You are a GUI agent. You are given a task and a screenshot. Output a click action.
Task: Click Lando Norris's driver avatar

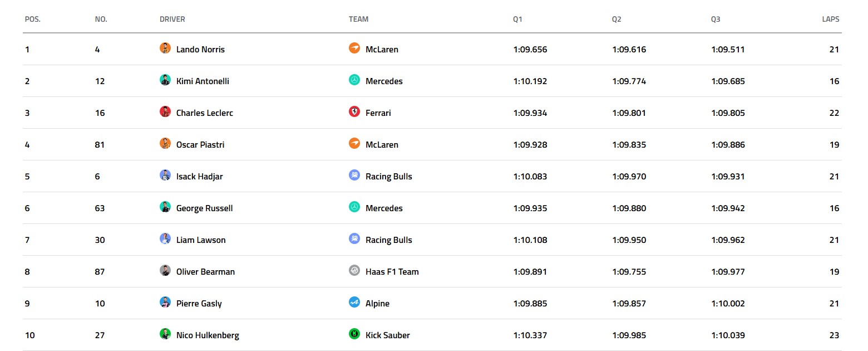(165, 48)
